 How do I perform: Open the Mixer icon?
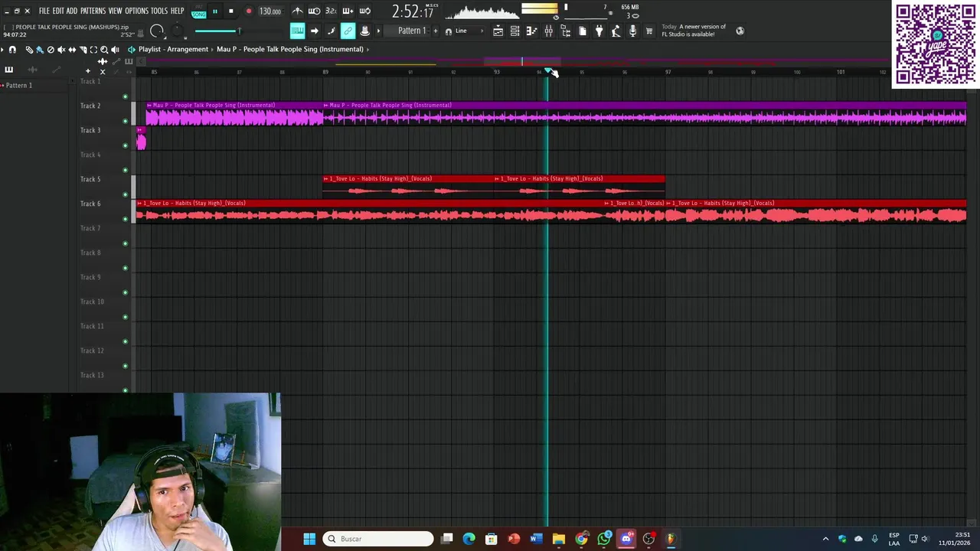(548, 31)
